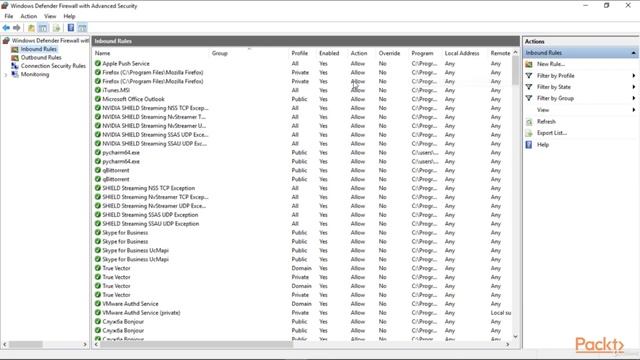The width and height of the screenshot is (640, 360).
Task: Select the Outbound Rules tree node
Action: tap(41, 58)
